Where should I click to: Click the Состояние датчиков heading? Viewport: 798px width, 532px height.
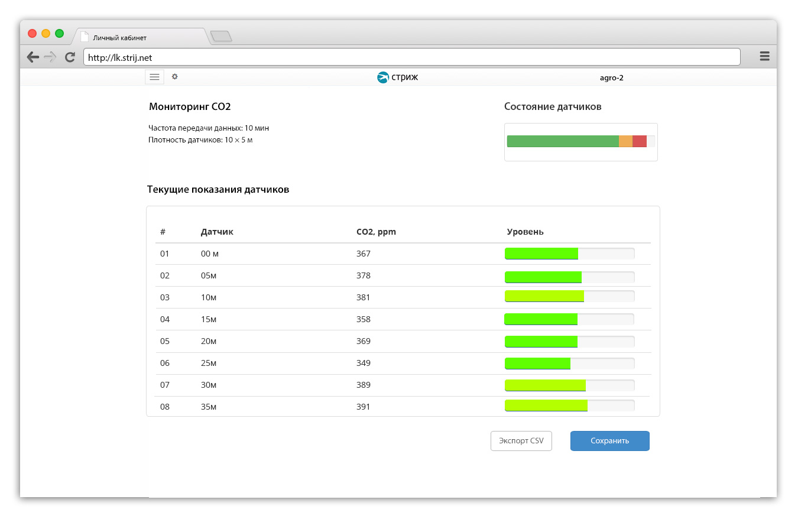[553, 107]
